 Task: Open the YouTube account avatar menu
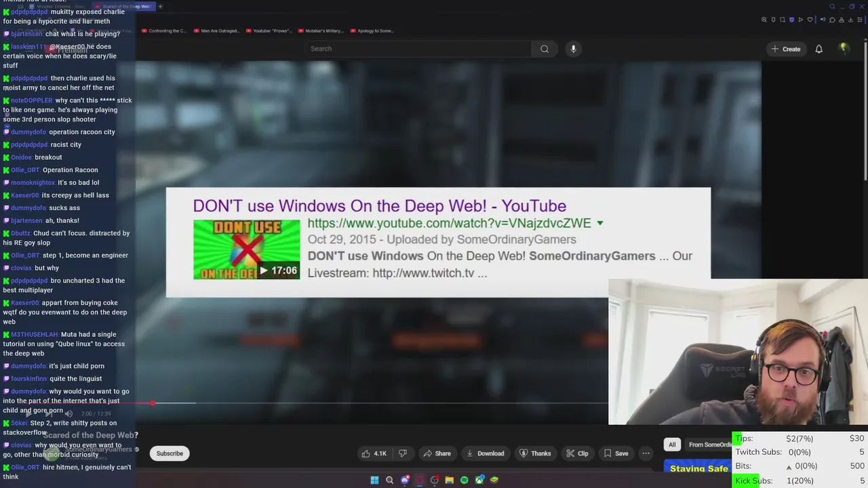coord(844,49)
